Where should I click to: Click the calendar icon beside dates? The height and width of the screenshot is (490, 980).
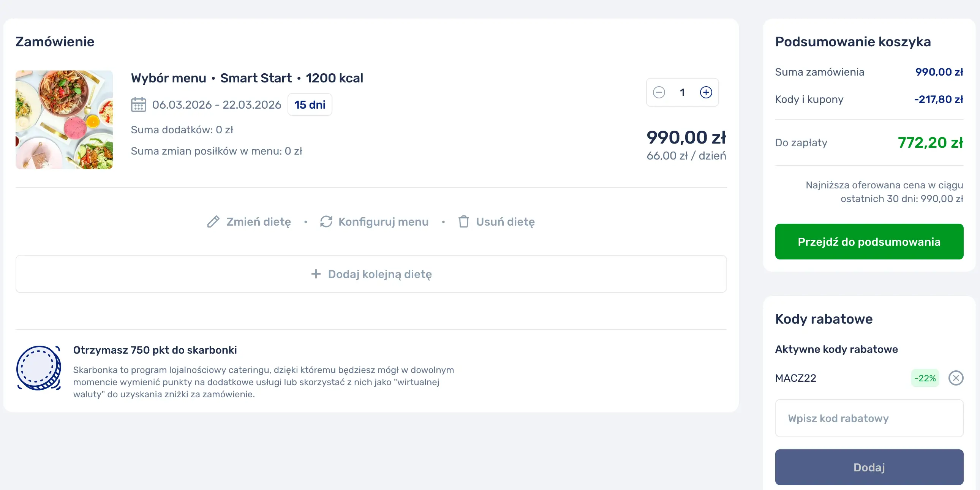click(x=139, y=104)
